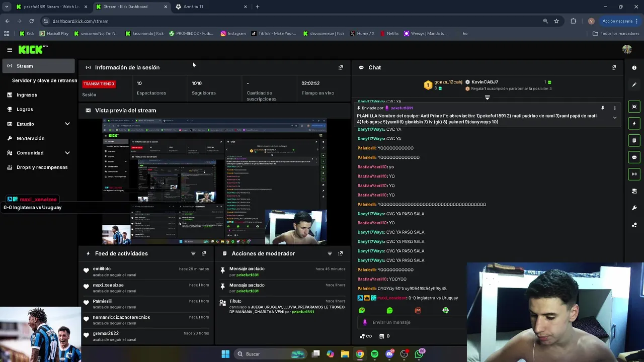Open the info icon in right sidebar
The height and width of the screenshot is (362, 644).
pos(634,68)
